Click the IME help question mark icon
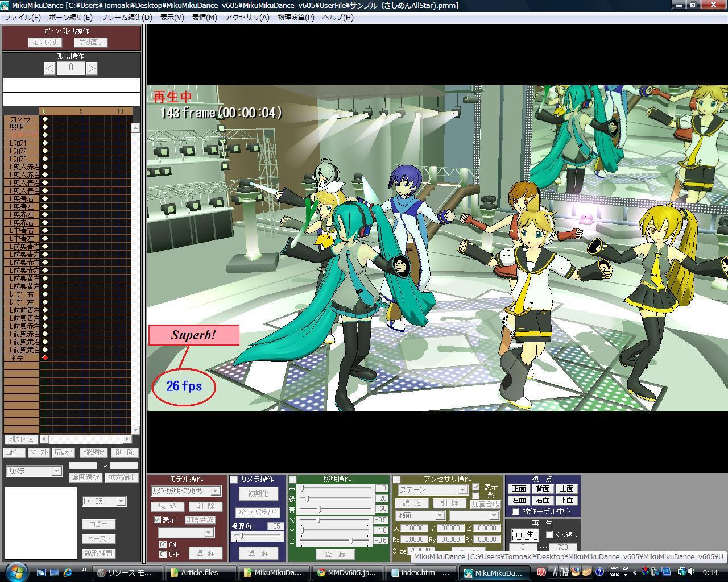The width and height of the screenshot is (728, 582). point(599,572)
